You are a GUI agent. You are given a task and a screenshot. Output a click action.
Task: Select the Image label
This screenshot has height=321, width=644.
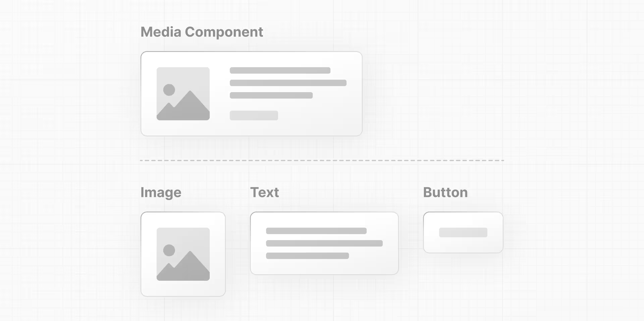pos(161,193)
